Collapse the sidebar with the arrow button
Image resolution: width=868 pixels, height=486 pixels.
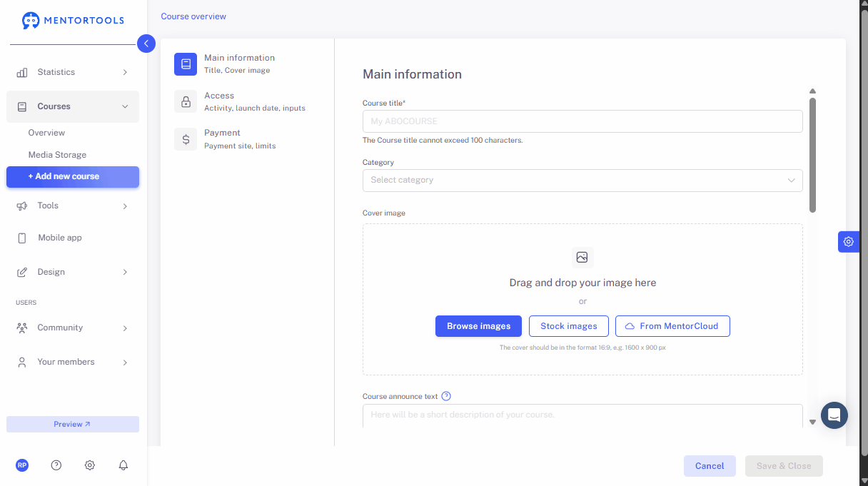click(146, 44)
